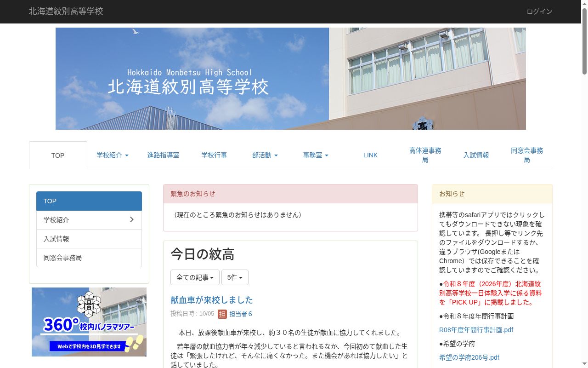This screenshot has height=368, width=588.
Task: Open 入試情報 tab in navigation bar
Action: coord(476,155)
